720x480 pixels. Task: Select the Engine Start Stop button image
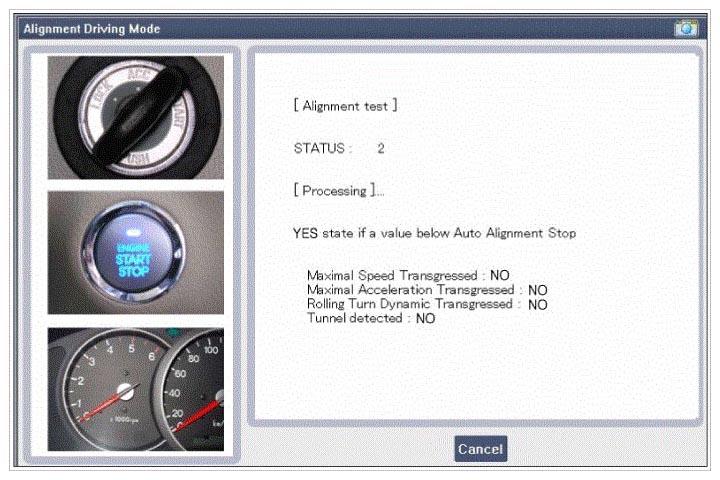tap(136, 253)
